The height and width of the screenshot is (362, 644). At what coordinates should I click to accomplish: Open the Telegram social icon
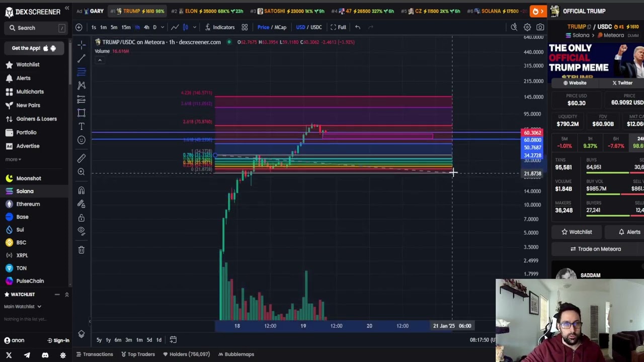coord(27,355)
